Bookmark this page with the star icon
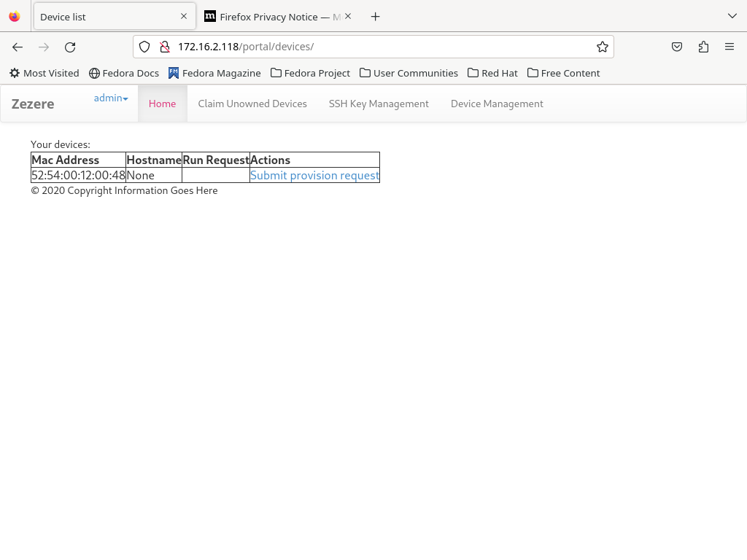Image resolution: width=747 pixels, height=560 pixels. click(x=602, y=47)
